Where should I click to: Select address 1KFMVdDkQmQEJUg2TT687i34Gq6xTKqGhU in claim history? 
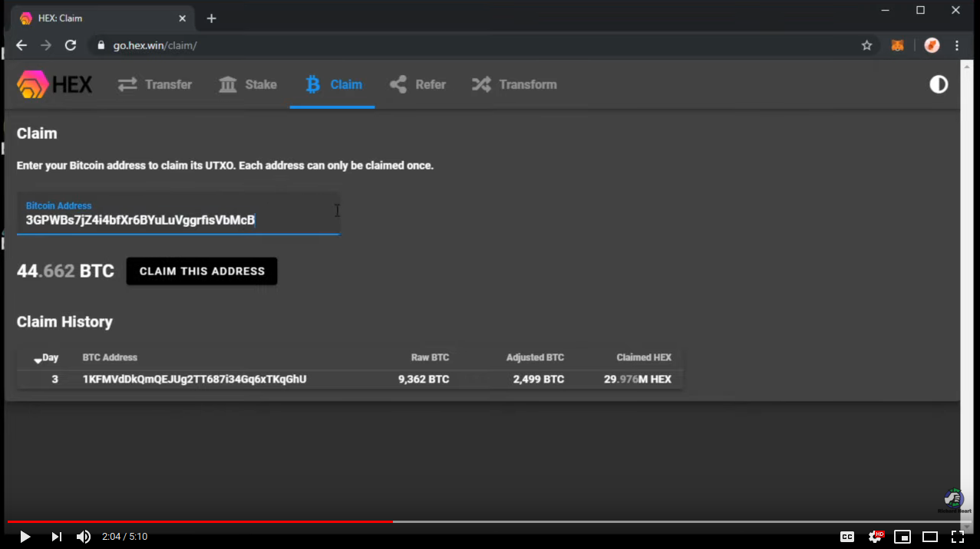(195, 379)
